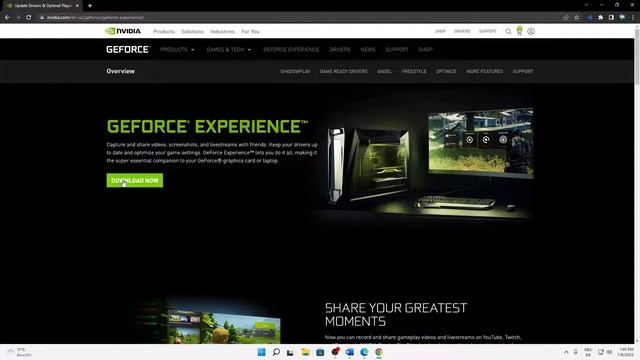
Task: Reload the page with the refresh icon
Action: (x=29, y=18)
